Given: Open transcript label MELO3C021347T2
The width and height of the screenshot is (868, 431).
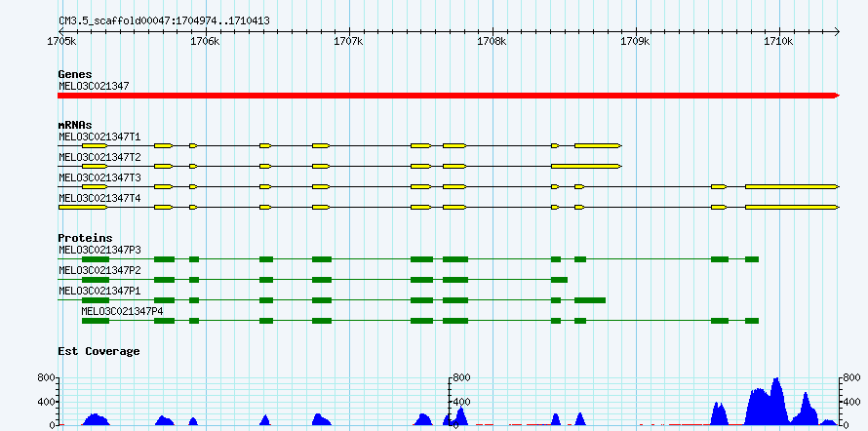Looking at the screenshot, I should tap(99, 157).
